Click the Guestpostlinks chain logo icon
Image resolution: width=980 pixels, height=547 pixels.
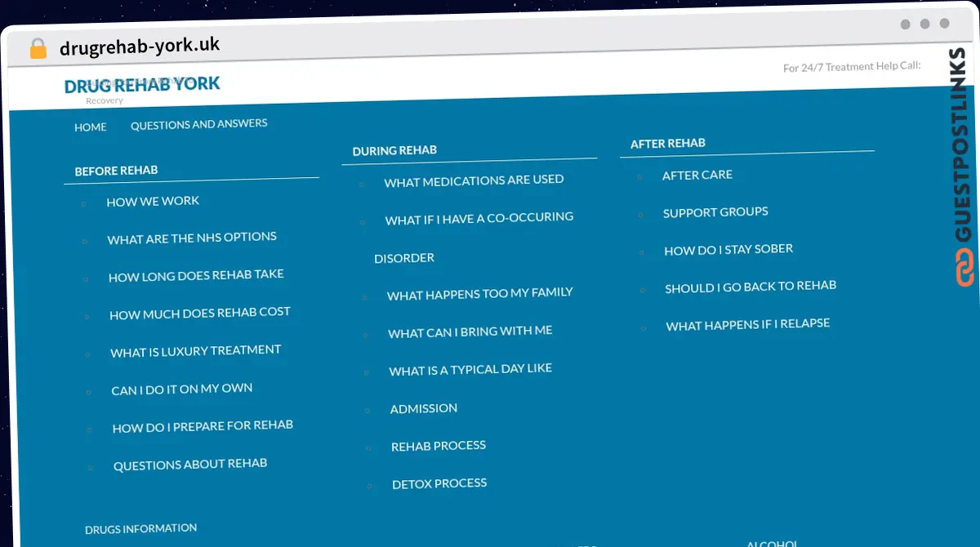coord(965,269)
